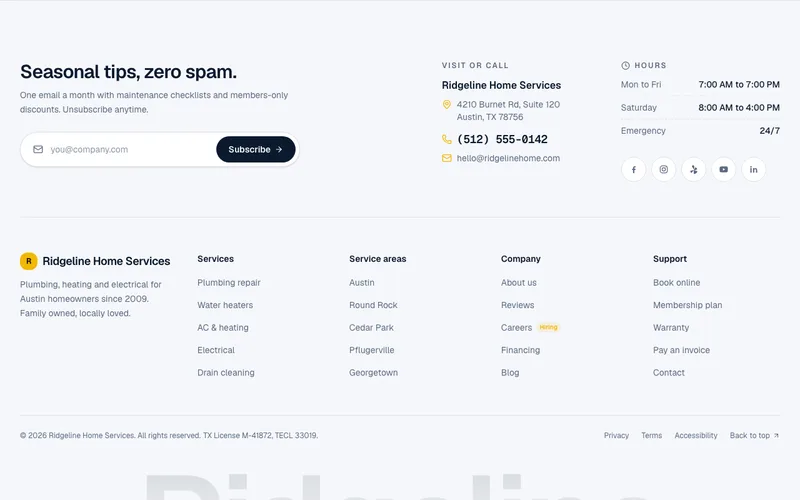Open the Pay an invoice link
800x500 pixels.
pos(681,350)
